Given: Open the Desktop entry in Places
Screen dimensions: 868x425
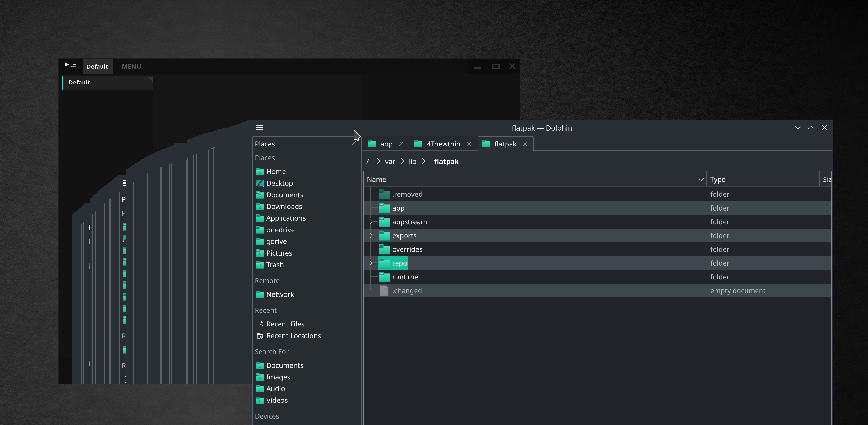Looking at the screenshot, I should [x=280, y=183].
